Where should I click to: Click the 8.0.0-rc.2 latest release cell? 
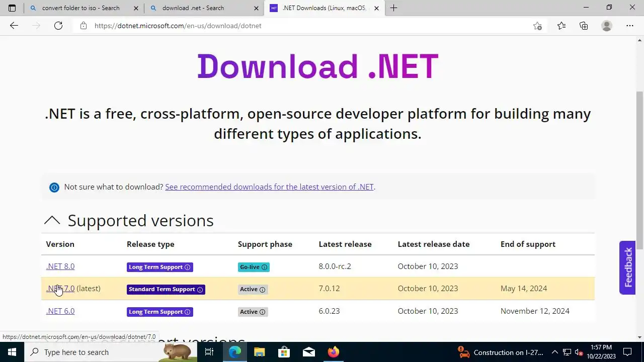tap(335, 266)
